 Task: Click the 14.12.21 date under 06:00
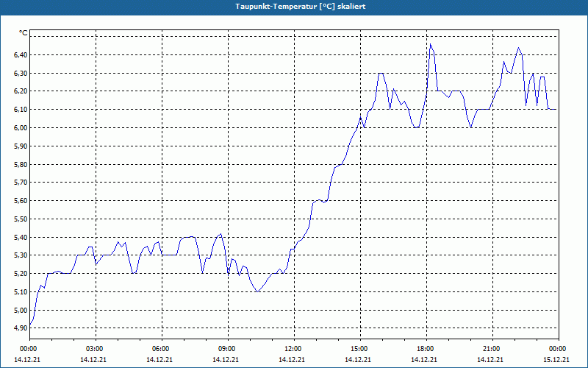159,359
